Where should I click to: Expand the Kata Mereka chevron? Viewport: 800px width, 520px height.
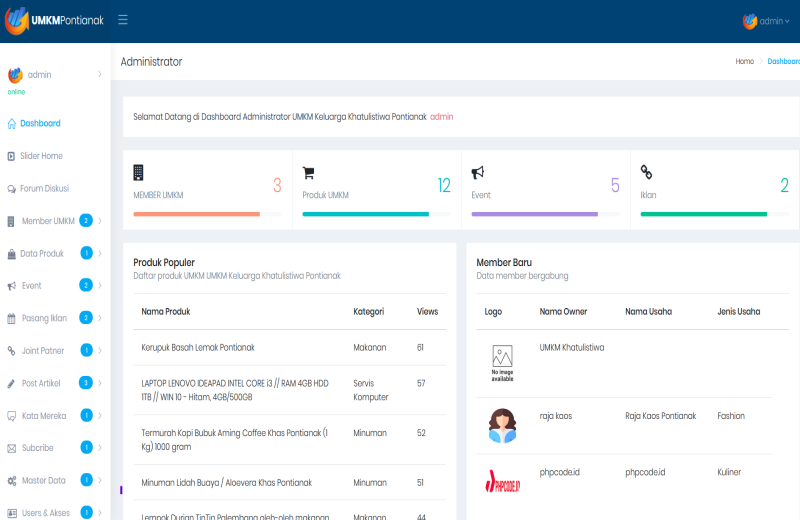tap(100, 416)
